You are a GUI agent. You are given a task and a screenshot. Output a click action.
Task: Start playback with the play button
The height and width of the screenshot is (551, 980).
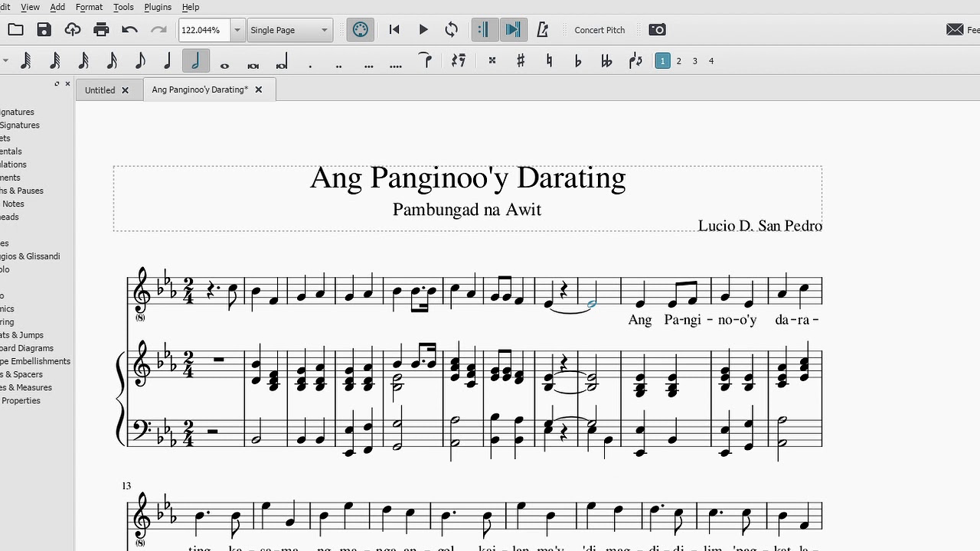click(x=423, y=30)
